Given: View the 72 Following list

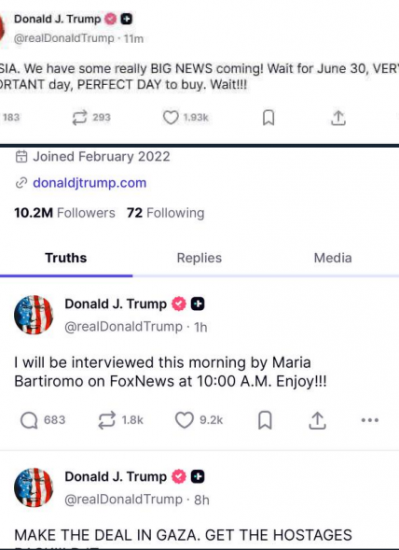Looking at the screenshot, I should 165,213.
